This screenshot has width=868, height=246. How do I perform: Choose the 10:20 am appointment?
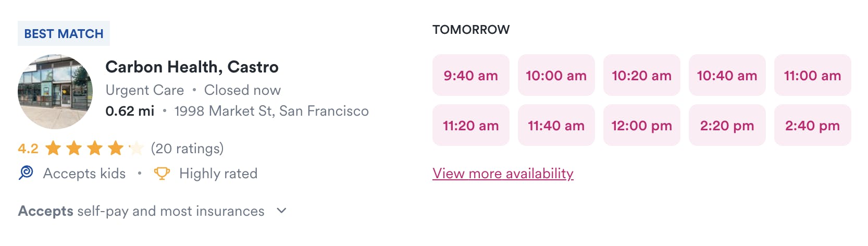pyautogui.click(x=641, y=75)
